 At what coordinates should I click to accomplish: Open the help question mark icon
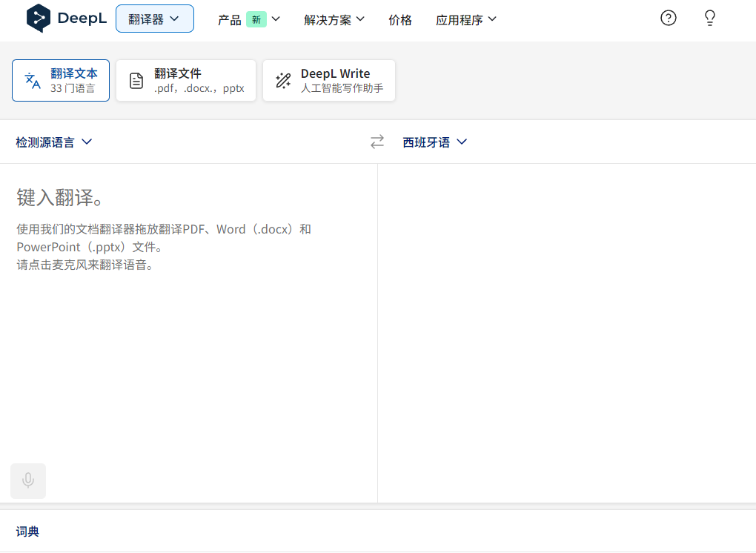[x=669, y=19]
